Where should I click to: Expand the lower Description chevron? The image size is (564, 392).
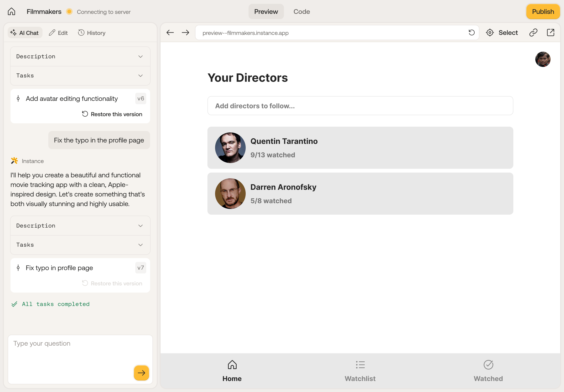(x=141, y=225)
